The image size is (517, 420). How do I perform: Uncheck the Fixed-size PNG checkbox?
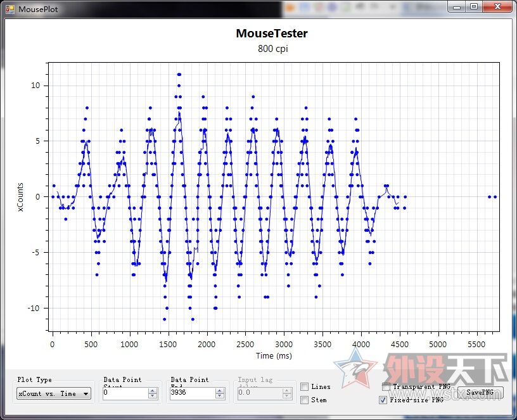(x=383, y=400)
